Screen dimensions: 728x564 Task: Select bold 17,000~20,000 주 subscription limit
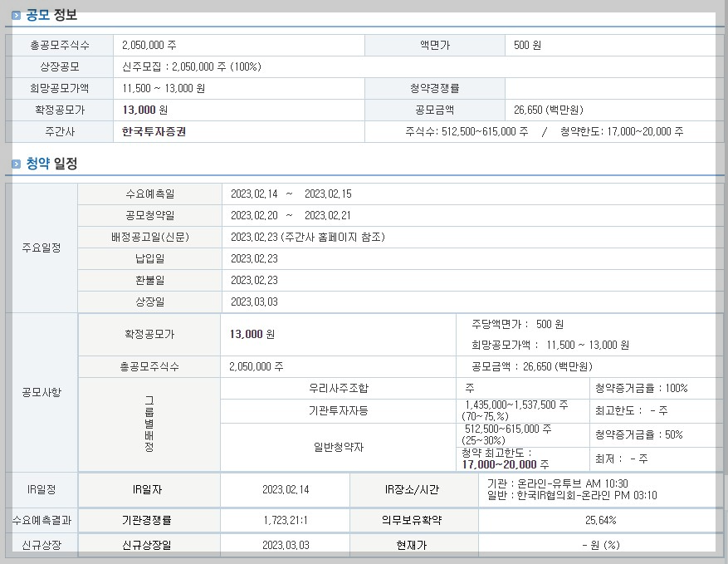(x=506, y=464)
